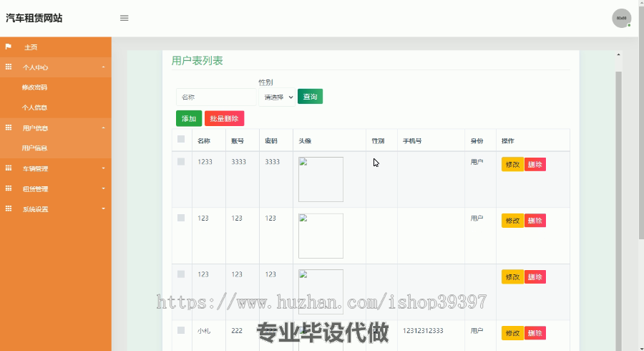Click the green 查询 search button
Screen dimensions: 644x351
(x=310, y=97)
